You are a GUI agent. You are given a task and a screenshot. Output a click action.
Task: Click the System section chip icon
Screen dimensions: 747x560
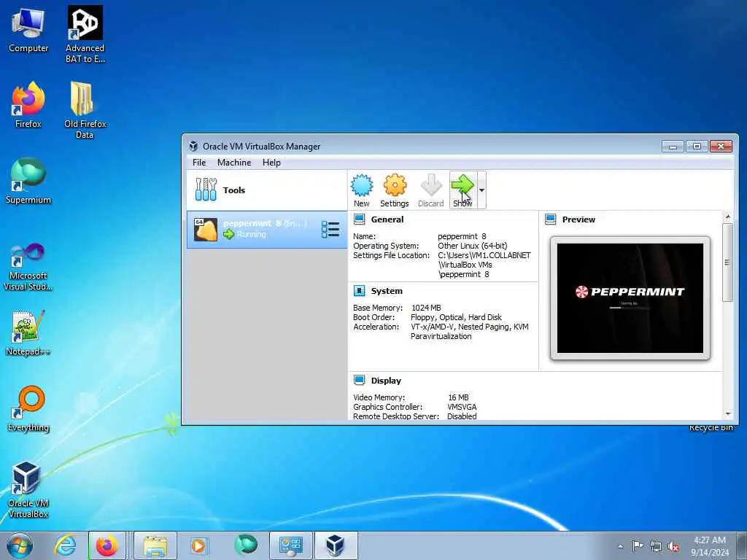pyautogui.click(x=359, y=290)
